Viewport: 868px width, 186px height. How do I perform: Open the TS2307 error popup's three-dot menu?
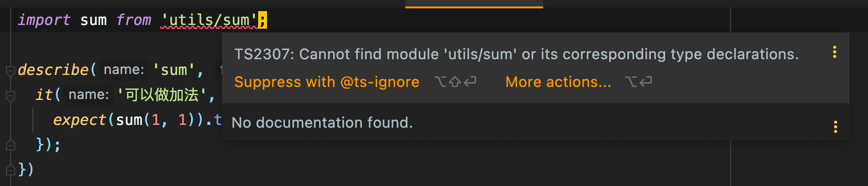835,52
